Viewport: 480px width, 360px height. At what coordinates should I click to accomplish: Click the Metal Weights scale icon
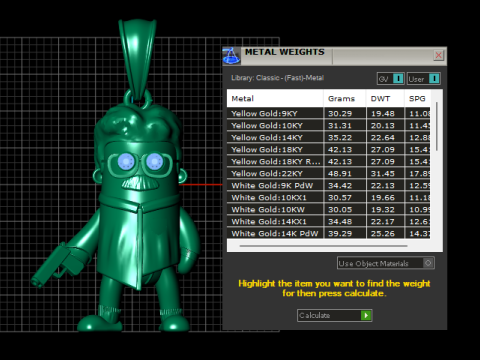click(x=231, y=56)
